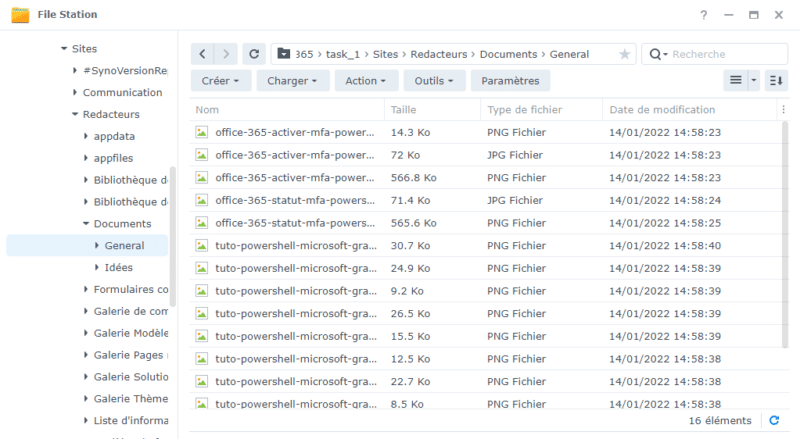This screenshot has height=439, width=800.
Task: Open the File Station help question mark
Action: (x=704, y=15)
